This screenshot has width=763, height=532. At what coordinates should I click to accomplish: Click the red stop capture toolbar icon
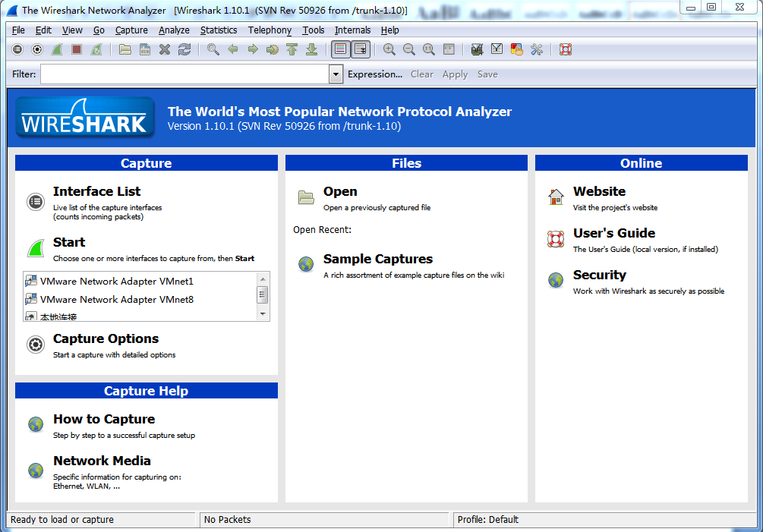pos(77,49)
